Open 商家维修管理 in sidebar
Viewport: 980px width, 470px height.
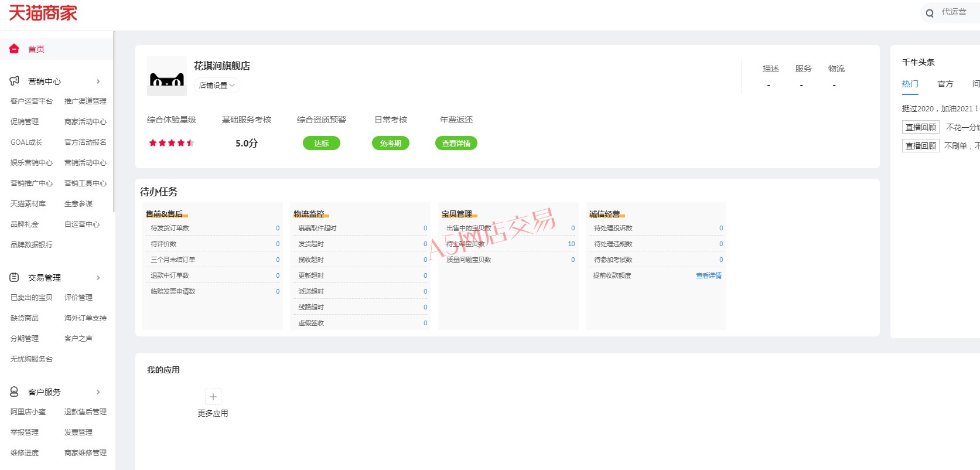click(86, 453)
